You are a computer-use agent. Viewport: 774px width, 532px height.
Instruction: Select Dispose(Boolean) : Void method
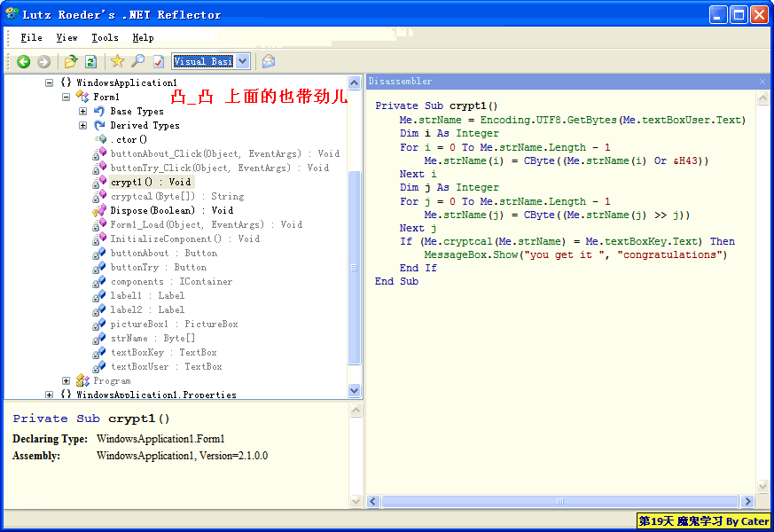(171, 211)
